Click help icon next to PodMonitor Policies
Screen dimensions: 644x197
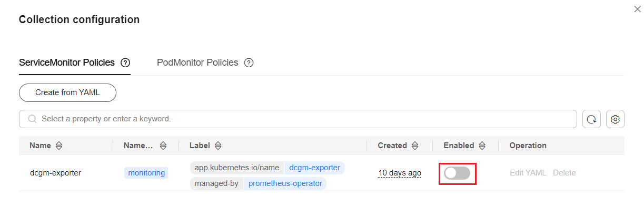click(x=249, y=63)
